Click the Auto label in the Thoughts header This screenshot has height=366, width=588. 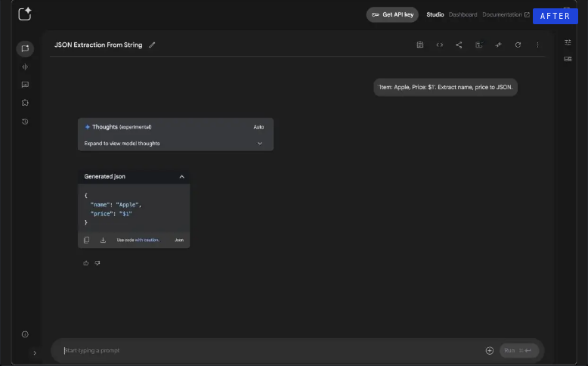tap(258, 127)
